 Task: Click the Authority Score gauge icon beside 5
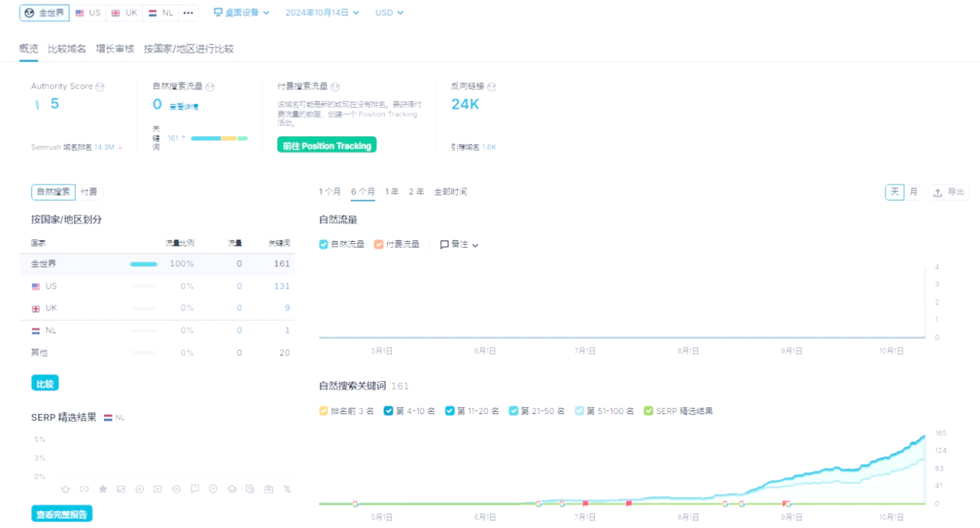pyautogui.click(x=38, y=104)
